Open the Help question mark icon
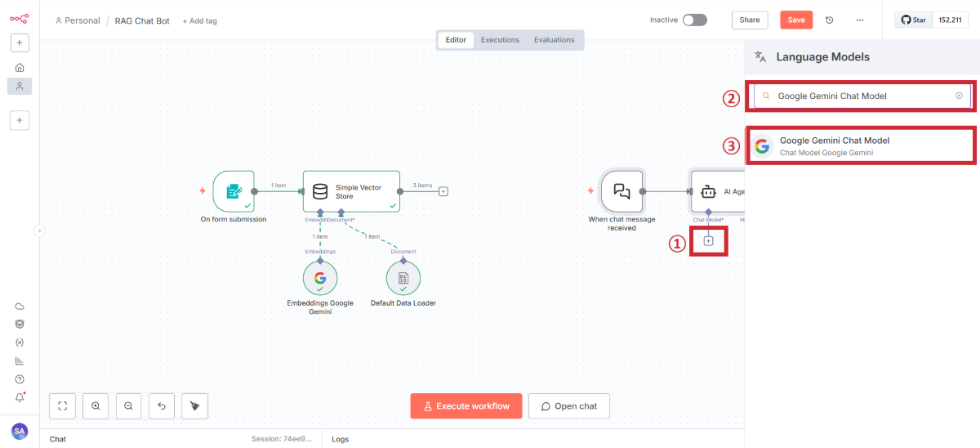Image resolution: width=980 pixels, height=448 pixels. click(x=20, y=379)
